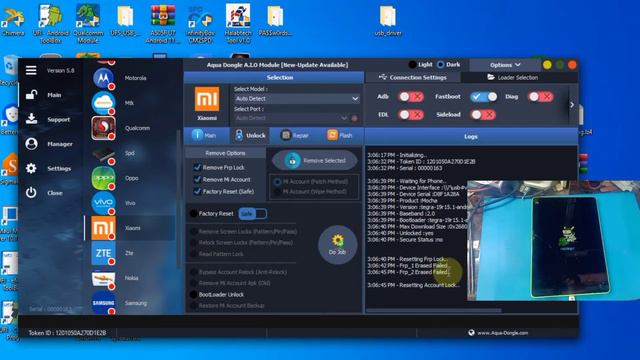Viewport: 640px width, 360px height.
Task: Open usb_driver desktop folder
Action: 388,21
